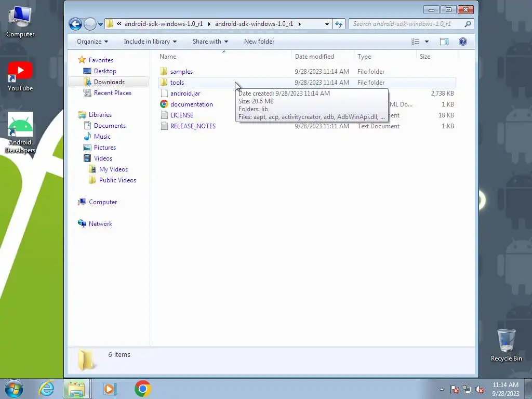Click the first android-sdk-windows-1.0_r1 breadcrumb
The width and height of the screenshot is (532, 399).
[164, 24]
